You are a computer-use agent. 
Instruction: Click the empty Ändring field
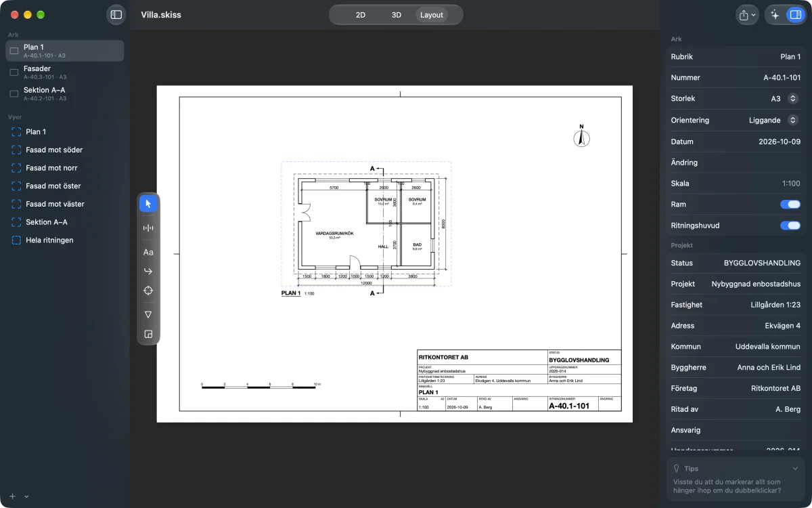pos(736,163)
